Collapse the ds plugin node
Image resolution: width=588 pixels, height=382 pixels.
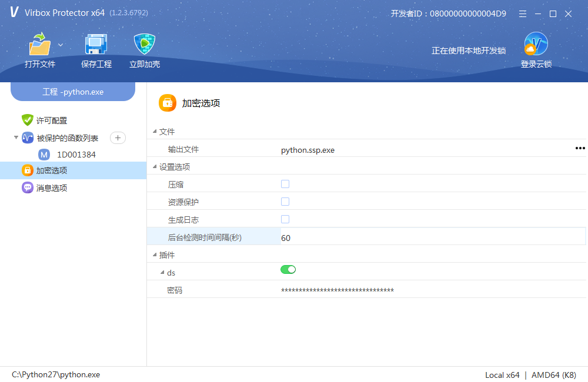[162, 272]
